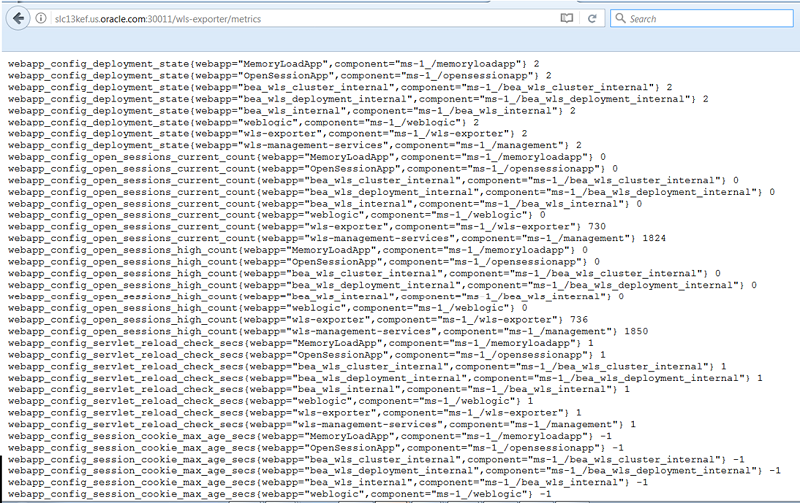Image resolution: width=800 pixels, height=503 pixels.
Task: Click the magnifier icon in Search box
Action: [620, 18]
